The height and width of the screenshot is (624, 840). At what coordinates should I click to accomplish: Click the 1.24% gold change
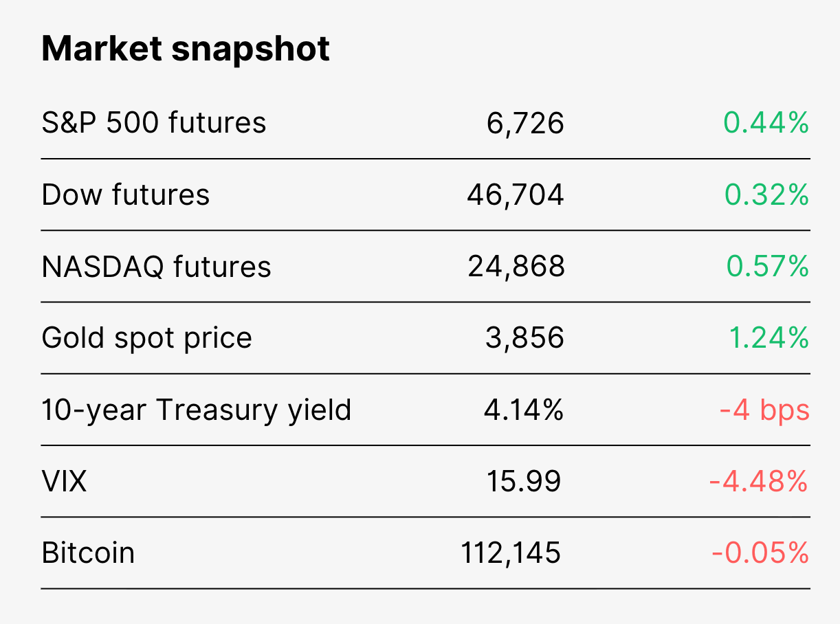coord(769,337)
